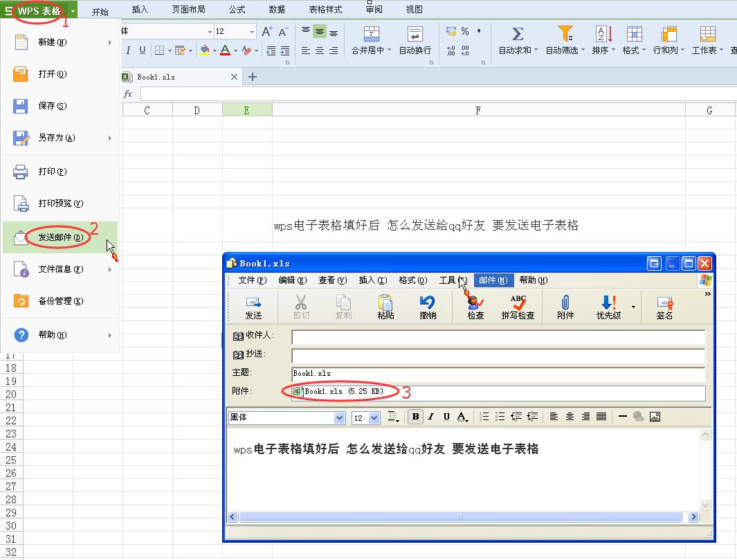737x560 pixels.
Task: Switch to the 插入 ribbon tab
Action: [x=139, y=9]
